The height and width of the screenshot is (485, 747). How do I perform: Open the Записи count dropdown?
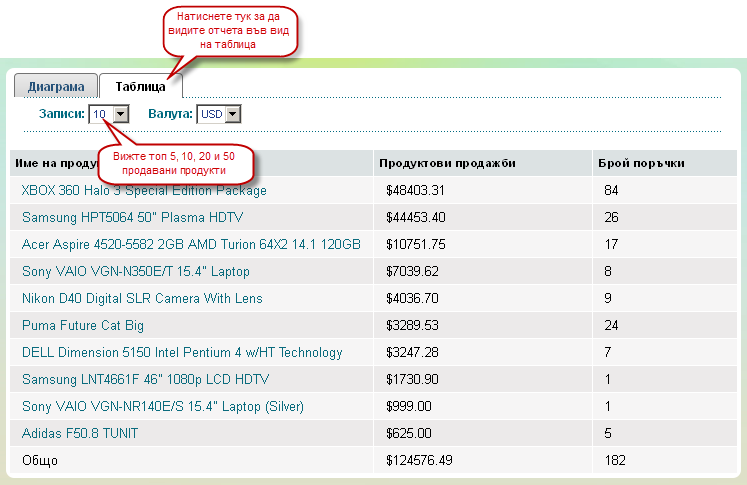109,115
